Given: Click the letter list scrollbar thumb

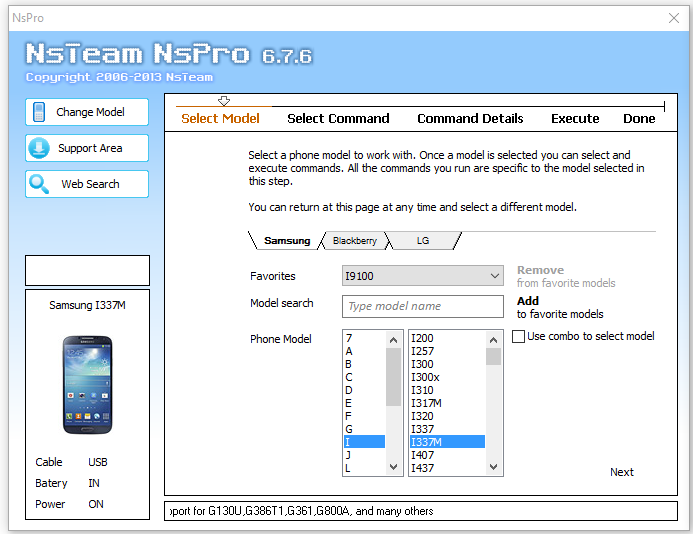Looking at the screenshot, I should click(x=393, y=377).
